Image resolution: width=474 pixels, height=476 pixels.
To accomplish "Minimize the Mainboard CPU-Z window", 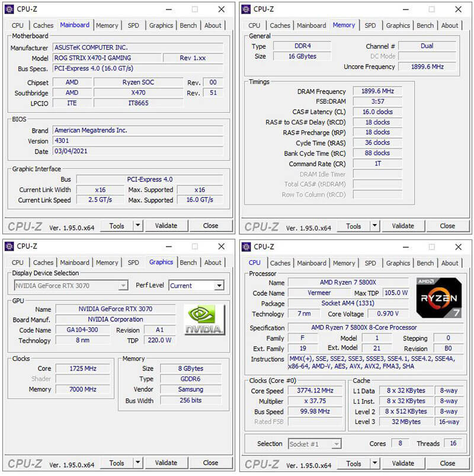I will pyautogui.click(x=169, y=9).
